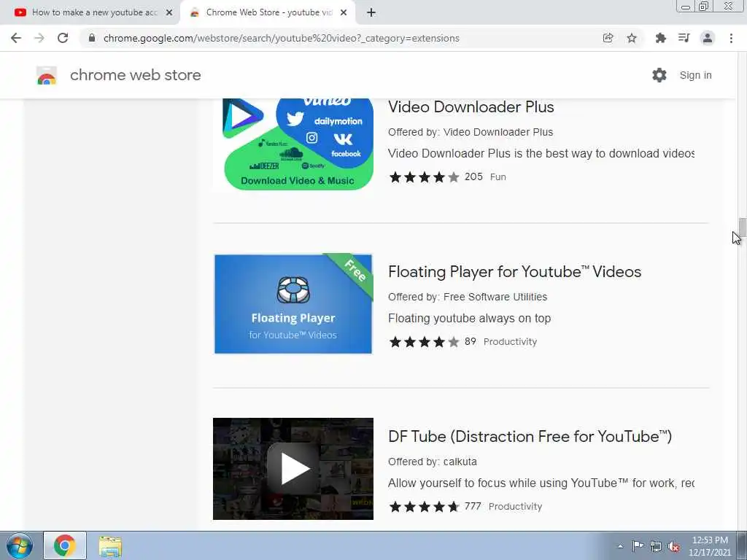Open taskbar clock showing 12:53 PM

(x=710, y=546)
